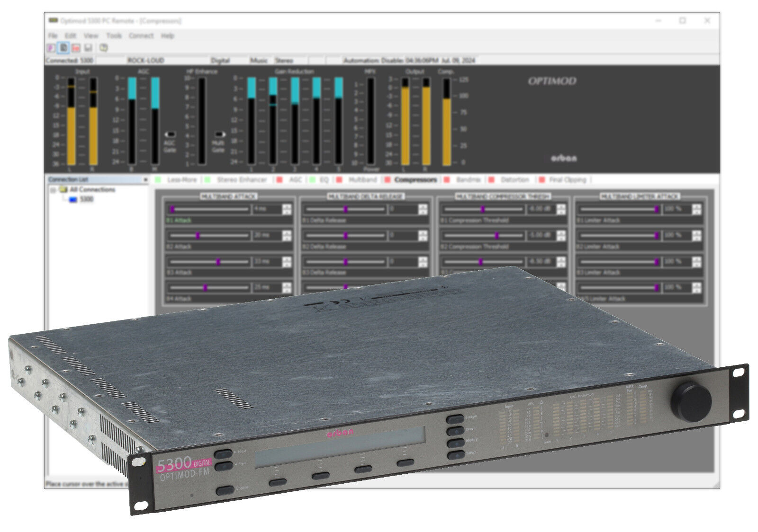Screen dimensions: 758x532
Task: Click the floppy disk save toolbar icon
Action: point(88,48)
